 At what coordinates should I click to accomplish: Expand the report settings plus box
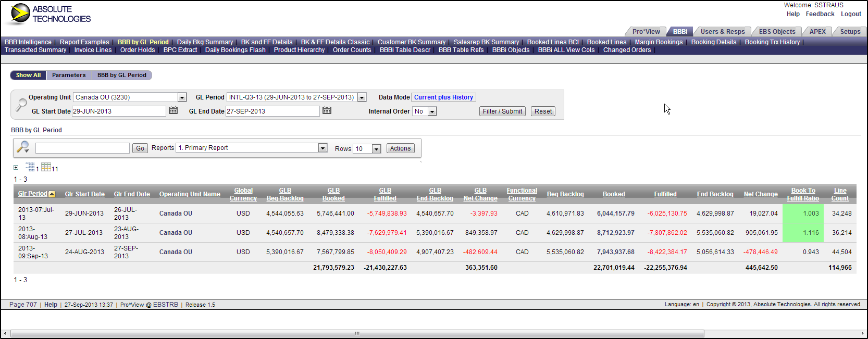pos(16,168)
